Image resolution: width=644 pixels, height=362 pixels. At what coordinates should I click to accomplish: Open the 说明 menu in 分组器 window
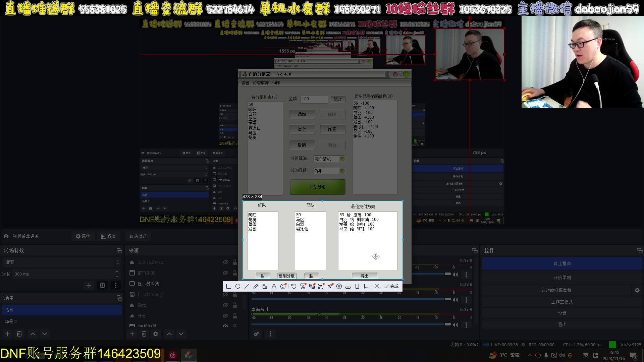[276, 83]
